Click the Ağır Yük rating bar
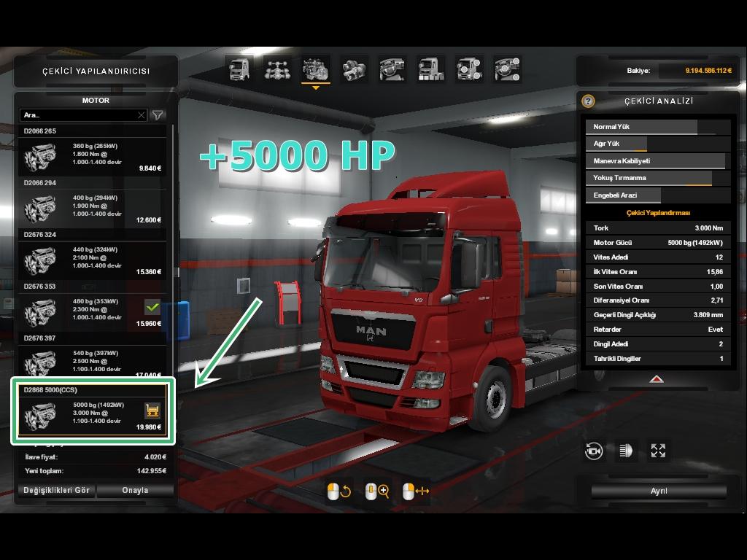747x560 pixels. pos(658,144)
